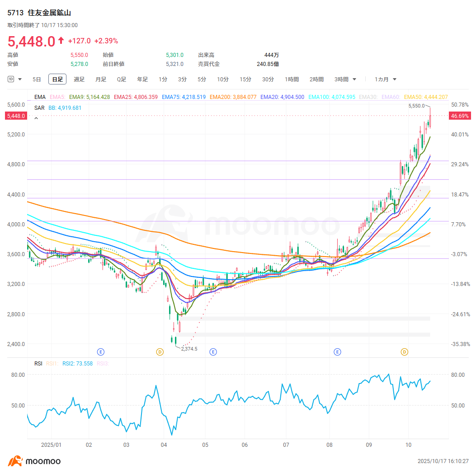Toggle the EMA200 3,884.077 legend entry

tap(233, 97)
